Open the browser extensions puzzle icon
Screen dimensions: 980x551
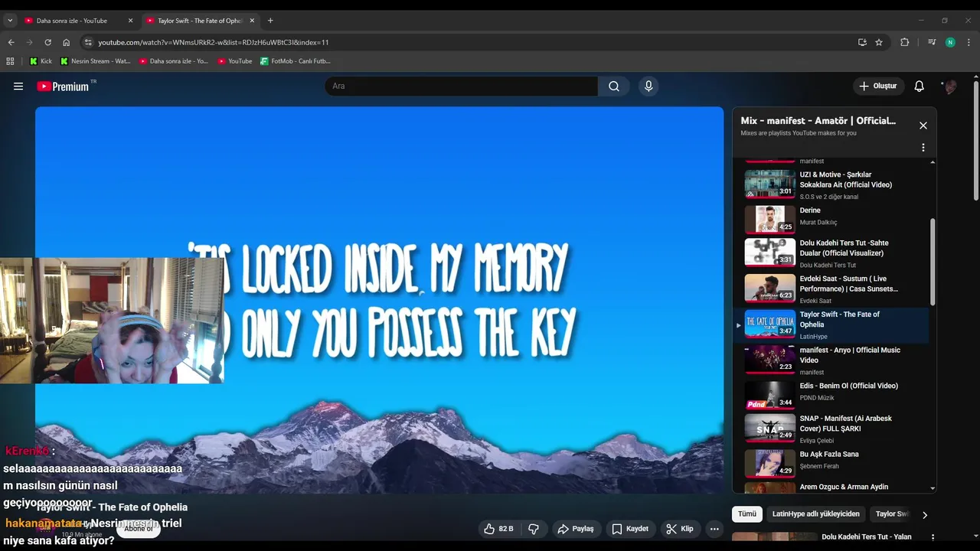[x=905, y=42]
